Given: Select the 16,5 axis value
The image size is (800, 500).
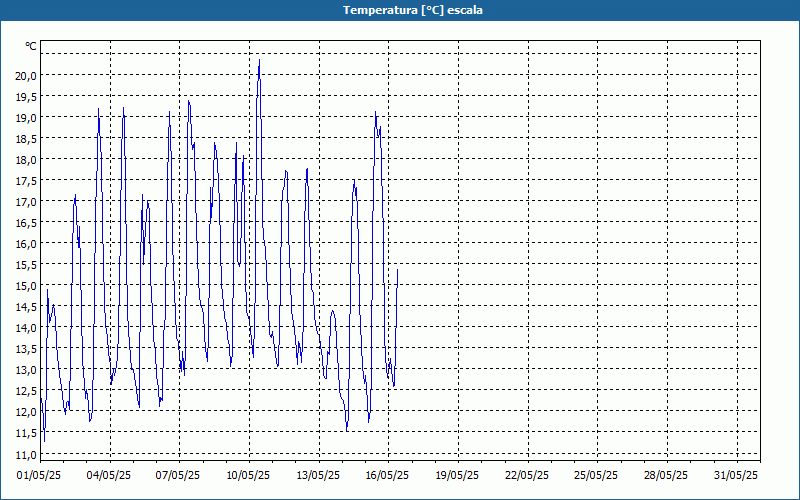Looking at the screenshot, I should pos(27,223).
